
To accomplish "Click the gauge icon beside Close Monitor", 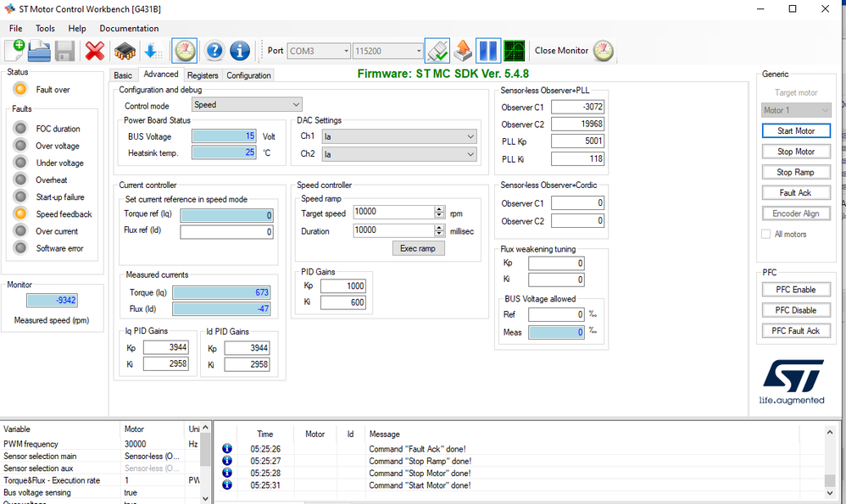I will click(604, 51).
